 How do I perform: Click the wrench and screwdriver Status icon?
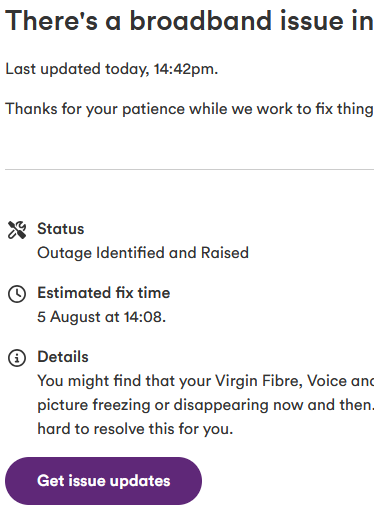[17, 230]
